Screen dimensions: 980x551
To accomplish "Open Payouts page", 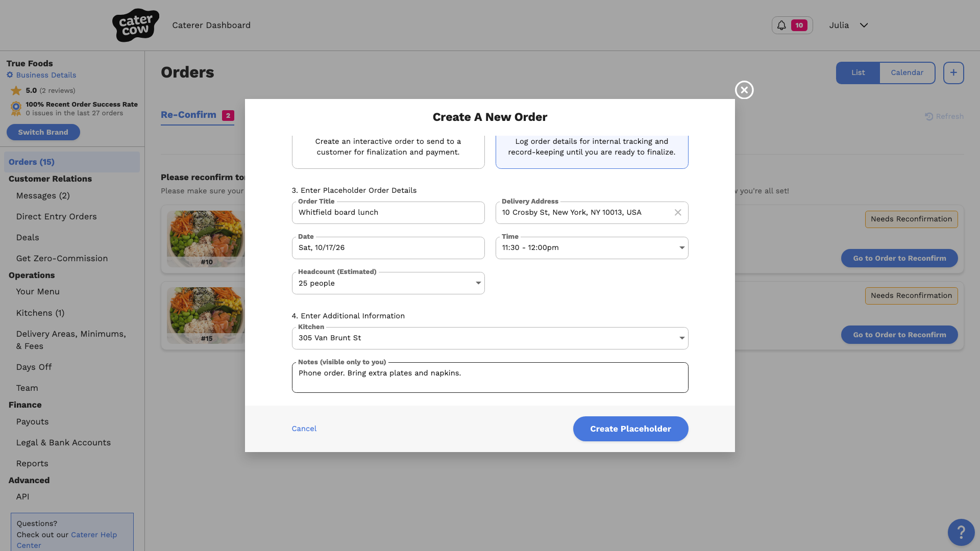I will [32, 422].
